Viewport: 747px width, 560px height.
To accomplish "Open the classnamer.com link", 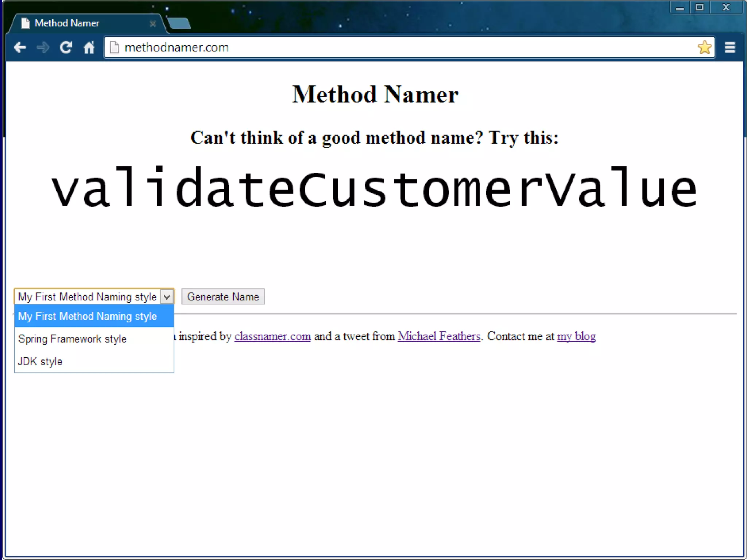I will [x=272, y=336].
